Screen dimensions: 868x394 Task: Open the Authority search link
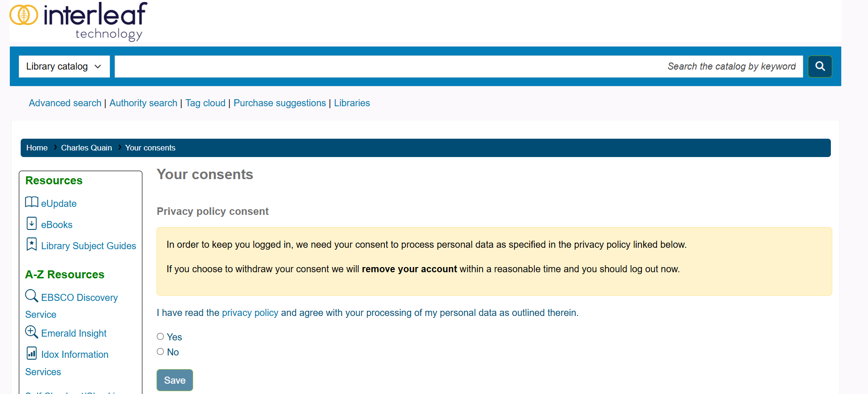tap(143, 103)
